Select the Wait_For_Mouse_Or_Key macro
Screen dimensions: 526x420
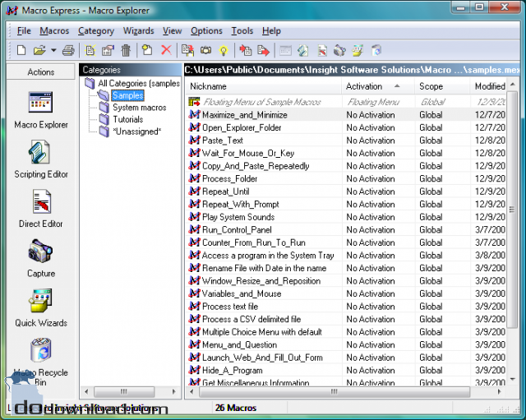346,153
